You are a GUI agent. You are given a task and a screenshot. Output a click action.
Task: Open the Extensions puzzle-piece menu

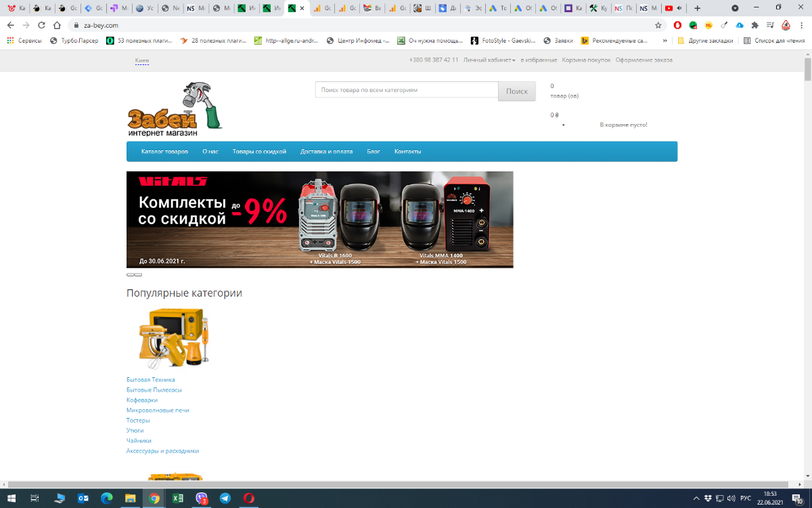coord(755,25)
